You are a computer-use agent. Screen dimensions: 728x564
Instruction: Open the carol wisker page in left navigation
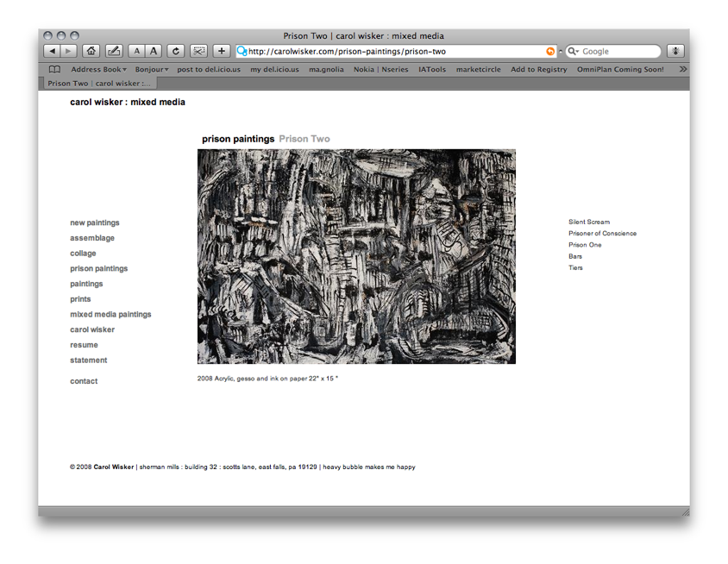(92, 329)
